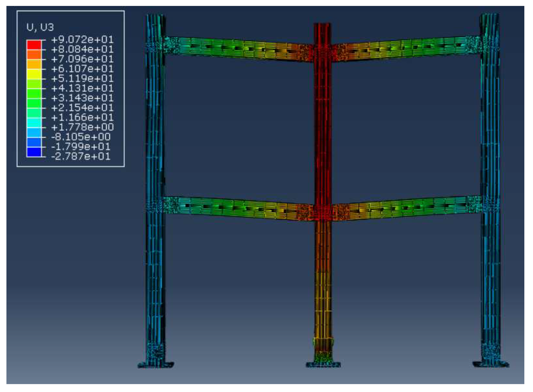This screenshot has width=533, height=392.
Task: Click the +1.778e+00 legend label
Action: pos(82,127)
